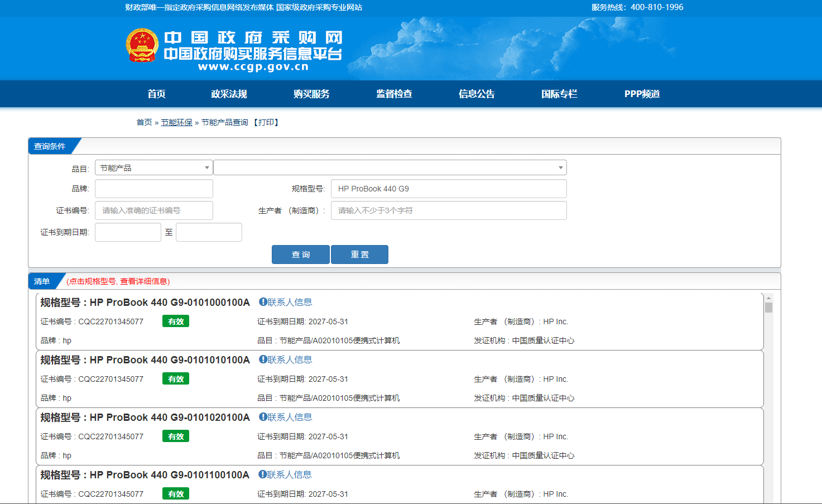Click the results list scroll up arrow

768,298
